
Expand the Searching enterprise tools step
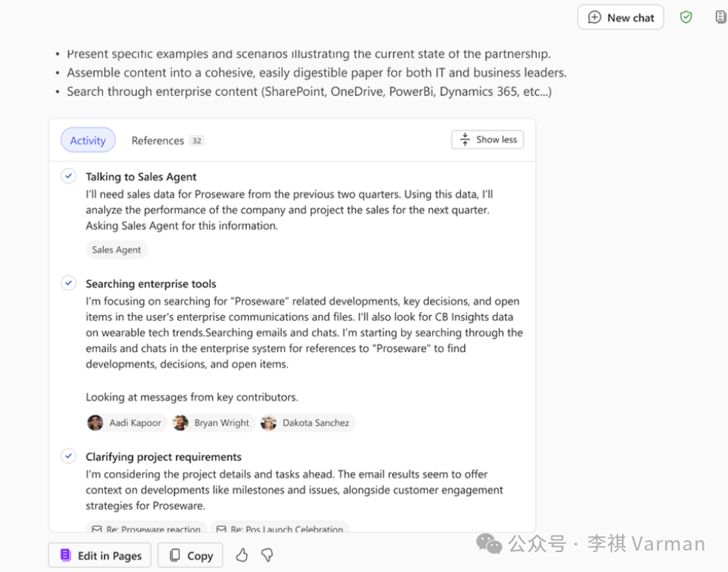(150, 284)
